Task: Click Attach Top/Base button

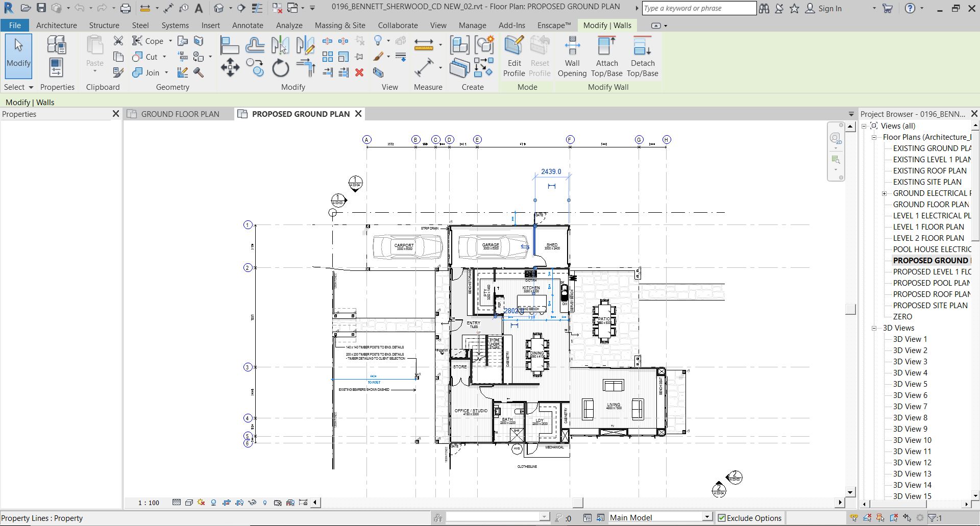Action: pos(607,57)
